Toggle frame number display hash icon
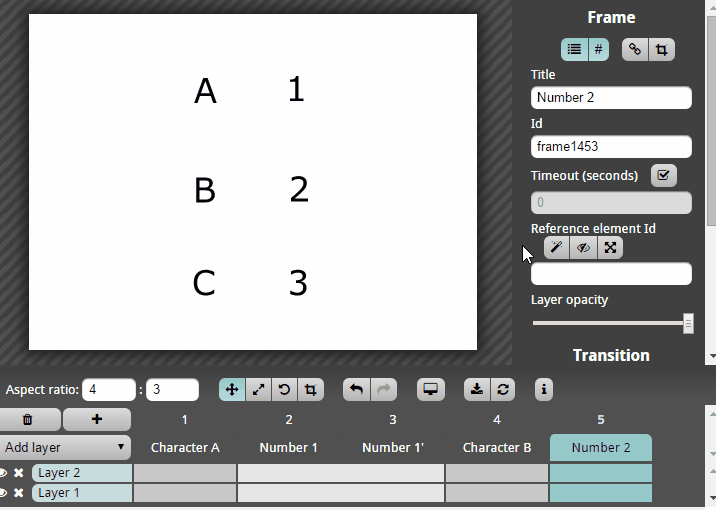The image size is (716, 510). [599, 49]
